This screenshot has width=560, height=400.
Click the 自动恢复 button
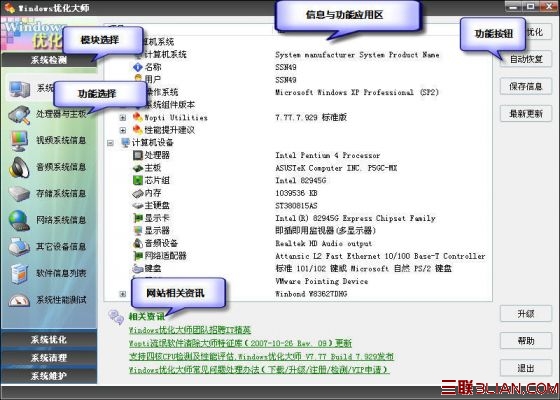[x=526, y=59]
